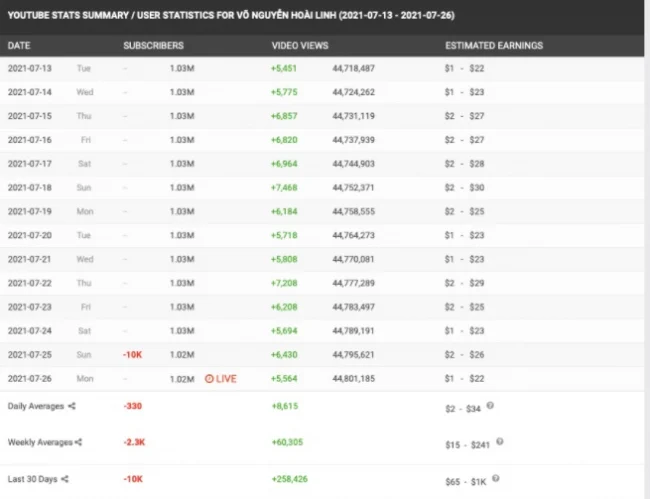Click the +6,964 daily views value

click(x=284, y=164)
